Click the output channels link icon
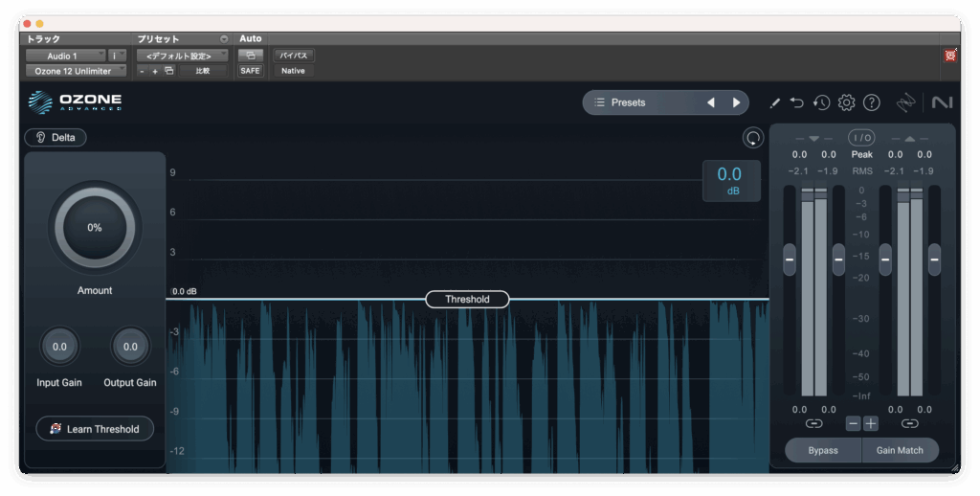Viewport: 980px width, 496px height. 909,423
